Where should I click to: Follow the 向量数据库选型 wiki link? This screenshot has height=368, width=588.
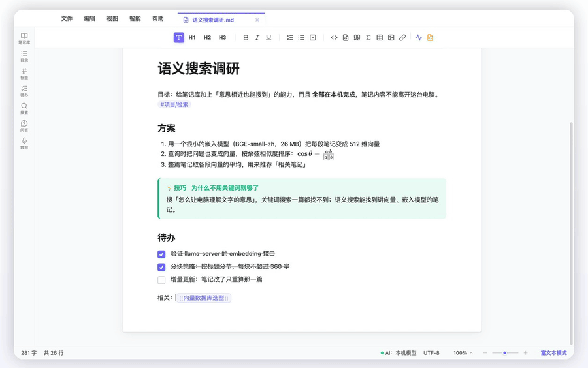tap(204, 298)
